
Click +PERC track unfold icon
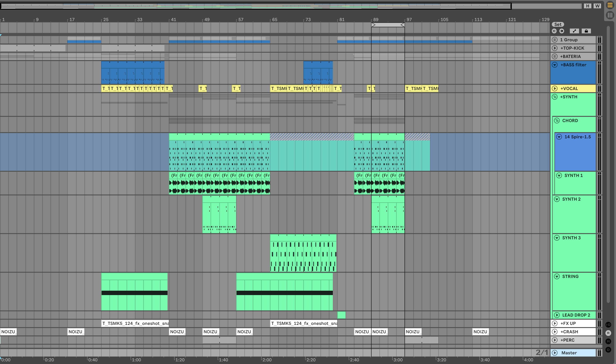pyautogui.click(x=555, y=340)
